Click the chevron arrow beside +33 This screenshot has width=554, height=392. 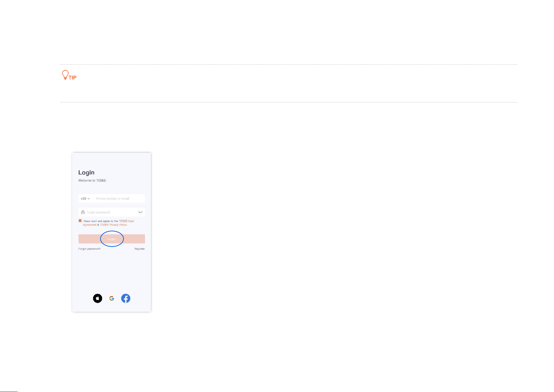pos(88,199)
